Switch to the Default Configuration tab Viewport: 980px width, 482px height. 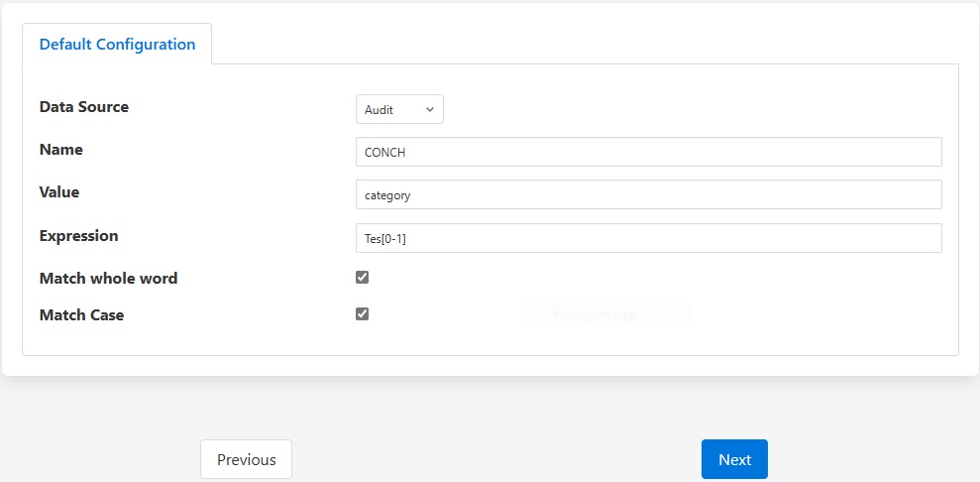click(117, 45)
